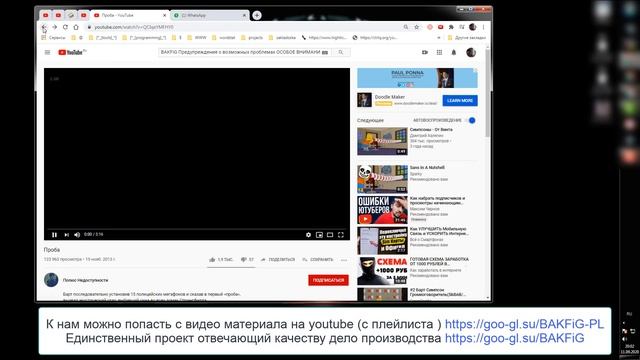Click the ПОДЕЛИТЬСЯ share button

coord(278,260)
